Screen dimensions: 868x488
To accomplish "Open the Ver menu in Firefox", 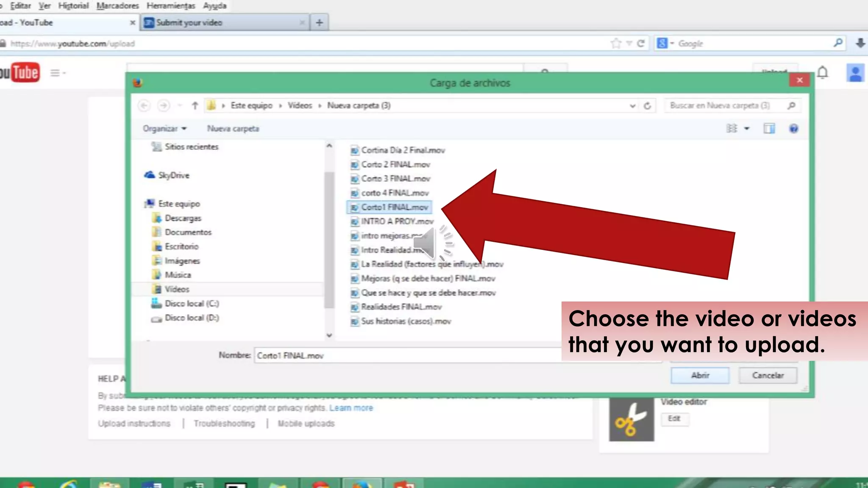I will click(45, 6).
